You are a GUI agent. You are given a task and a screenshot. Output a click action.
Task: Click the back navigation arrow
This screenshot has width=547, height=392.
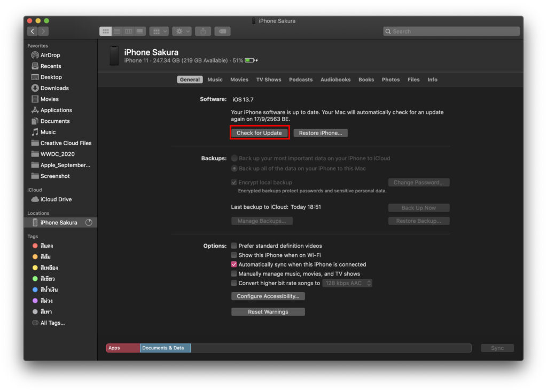pyautogui.click(x=33, y=32)
